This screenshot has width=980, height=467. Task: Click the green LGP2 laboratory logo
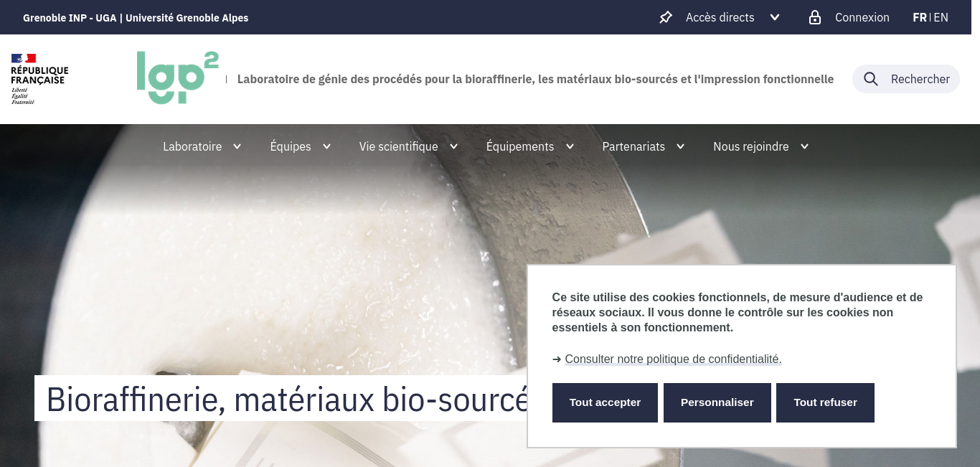click(177, 77)
